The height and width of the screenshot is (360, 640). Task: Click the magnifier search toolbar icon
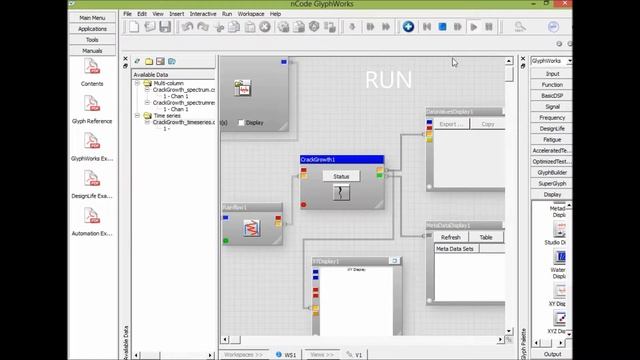[x=520, y=27]
